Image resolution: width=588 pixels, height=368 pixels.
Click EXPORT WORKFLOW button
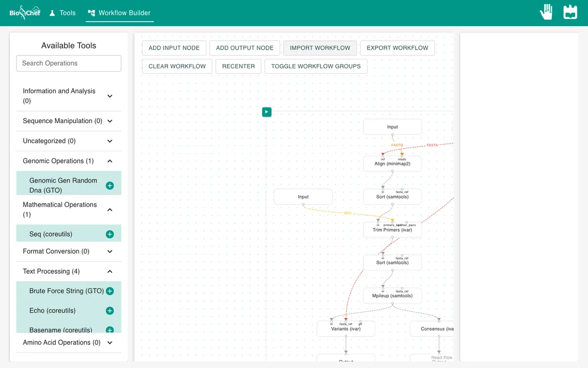pos(397,48)
